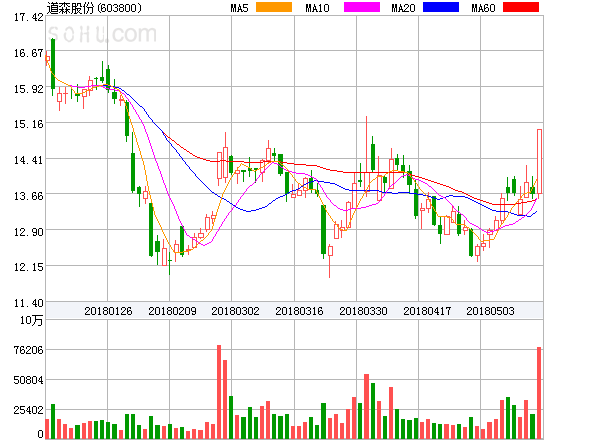Click the 0 volume axis label

[x=40, y=434]
